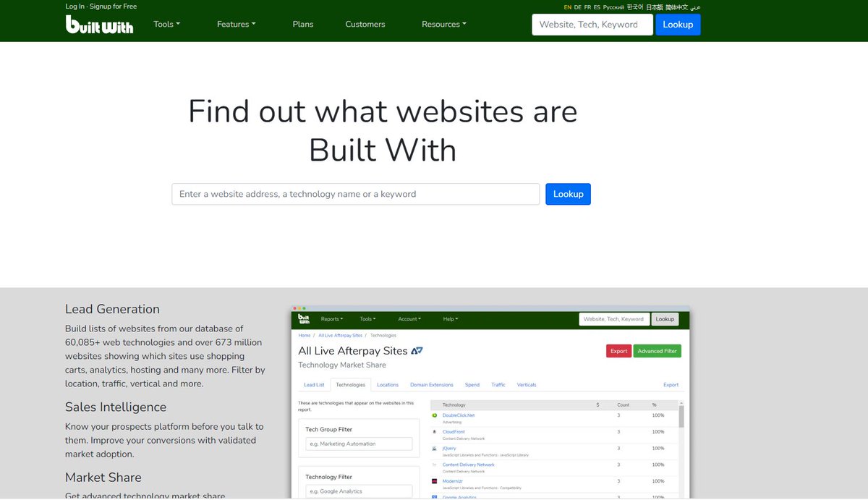Open the Tools dropdown menu
The image size is (868, 500).
click(x=166, y=24)
